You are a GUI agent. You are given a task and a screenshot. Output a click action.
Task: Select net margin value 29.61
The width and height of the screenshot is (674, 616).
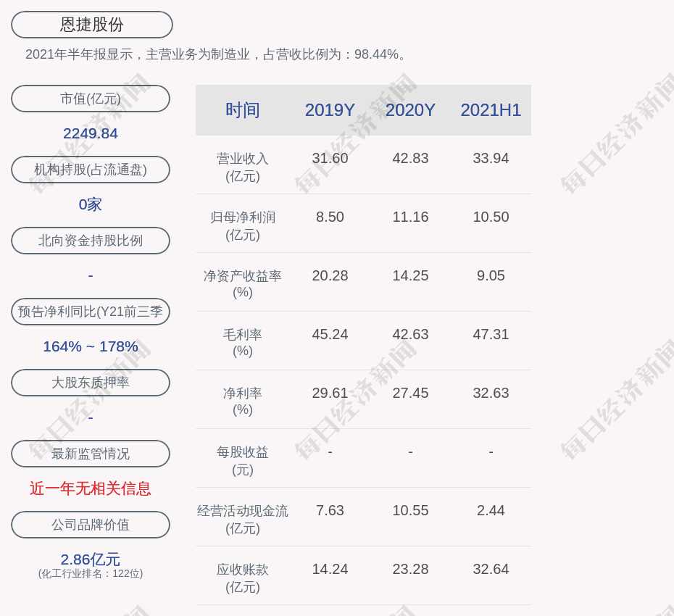click(x=330, y=393)
